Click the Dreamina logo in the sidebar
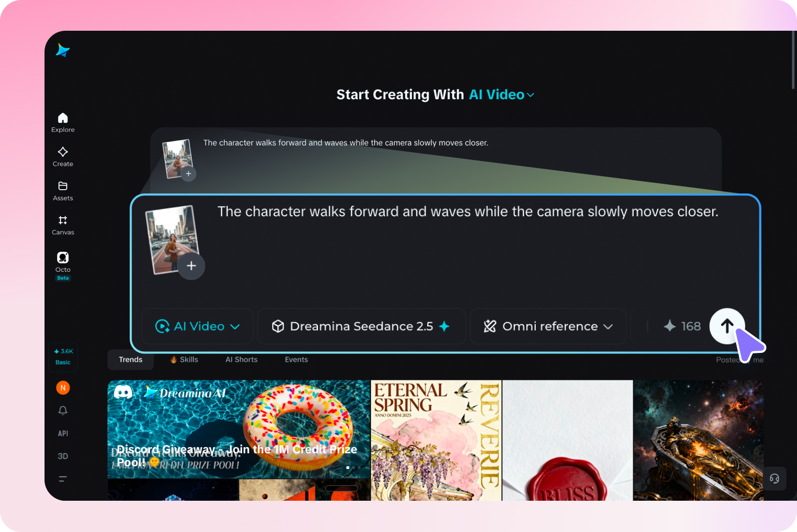 [x=63, y=50]
